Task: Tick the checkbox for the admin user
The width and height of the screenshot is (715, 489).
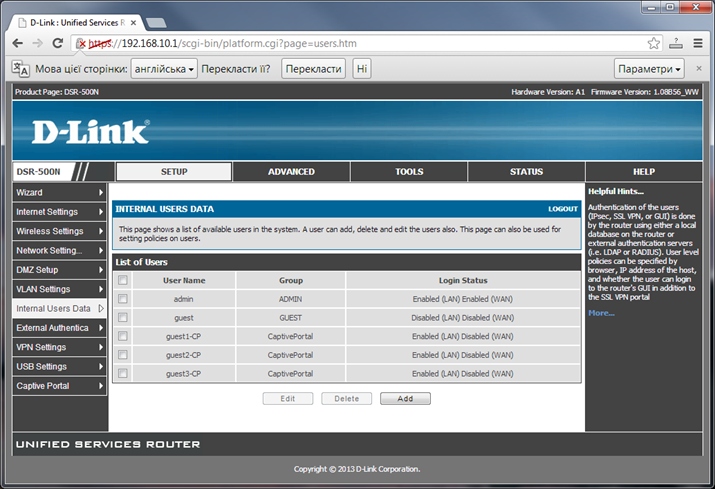Action: point(123,299)
